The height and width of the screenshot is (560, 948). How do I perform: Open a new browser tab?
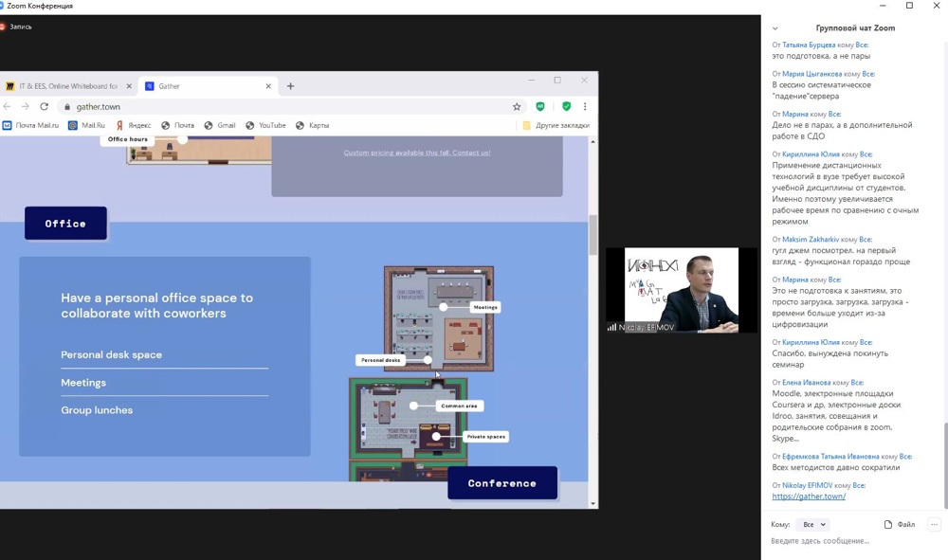[290, 86]
